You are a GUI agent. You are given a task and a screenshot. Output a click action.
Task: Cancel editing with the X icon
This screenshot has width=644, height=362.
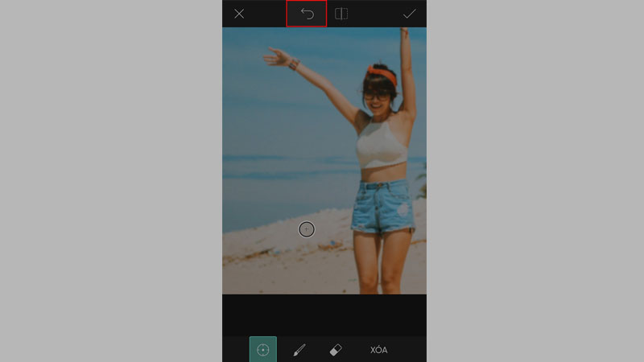coord(239,14)
